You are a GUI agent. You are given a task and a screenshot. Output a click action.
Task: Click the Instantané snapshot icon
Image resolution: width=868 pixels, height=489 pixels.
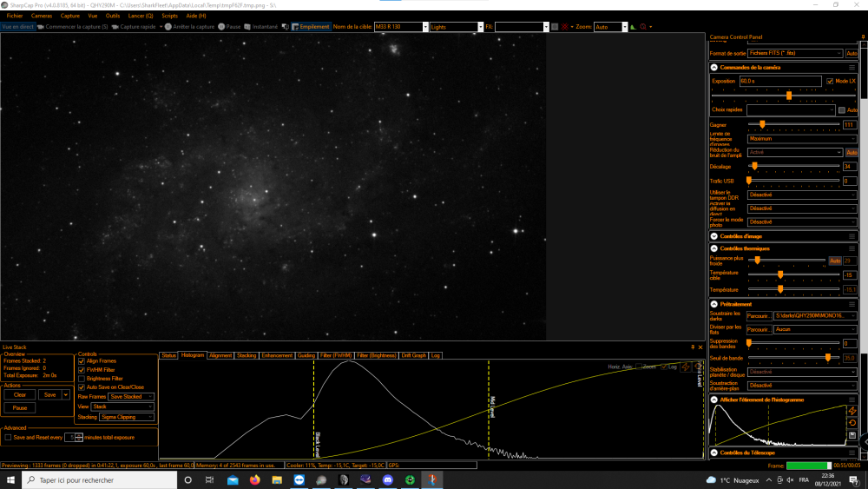click(247, 27)
